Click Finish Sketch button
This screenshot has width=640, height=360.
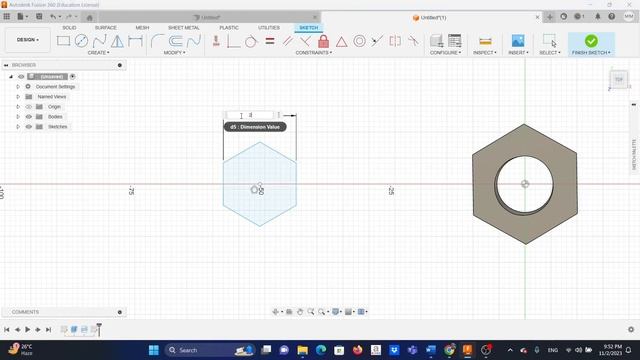[x=591, y=44]
